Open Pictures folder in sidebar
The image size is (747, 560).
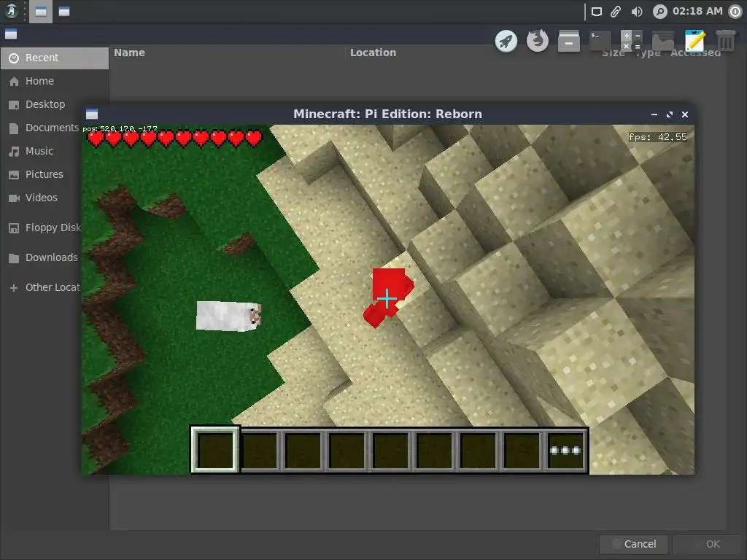point(41,174)
